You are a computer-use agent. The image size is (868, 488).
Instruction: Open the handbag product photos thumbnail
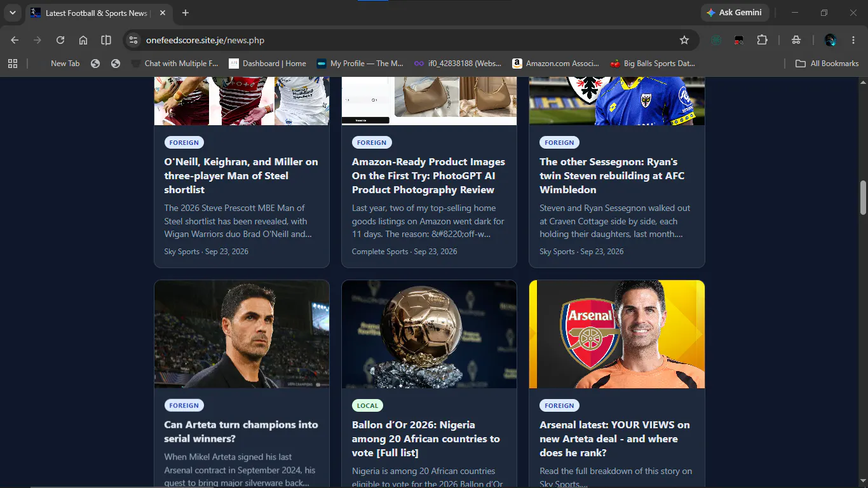[429, 101]
